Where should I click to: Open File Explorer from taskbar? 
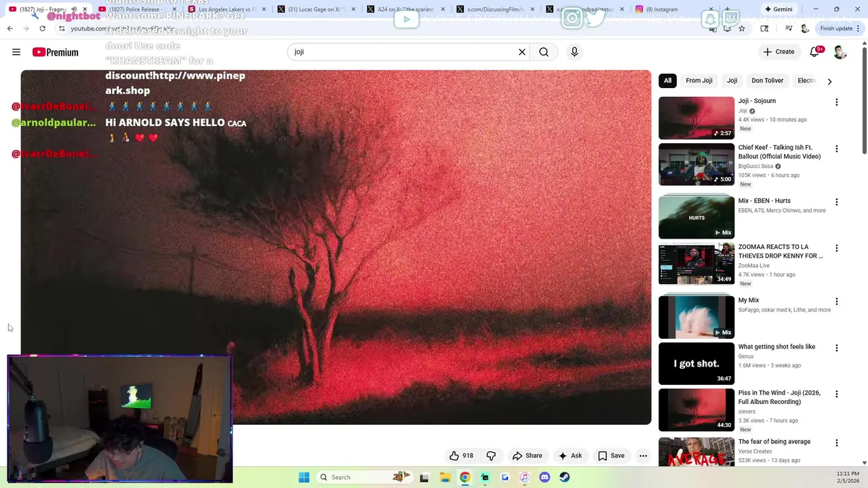(x=445, y=477)
